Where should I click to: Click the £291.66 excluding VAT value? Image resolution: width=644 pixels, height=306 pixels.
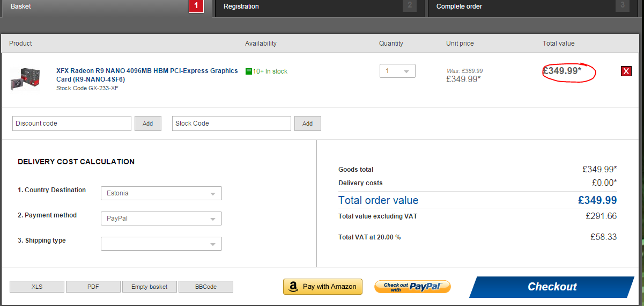click(601, 216)
